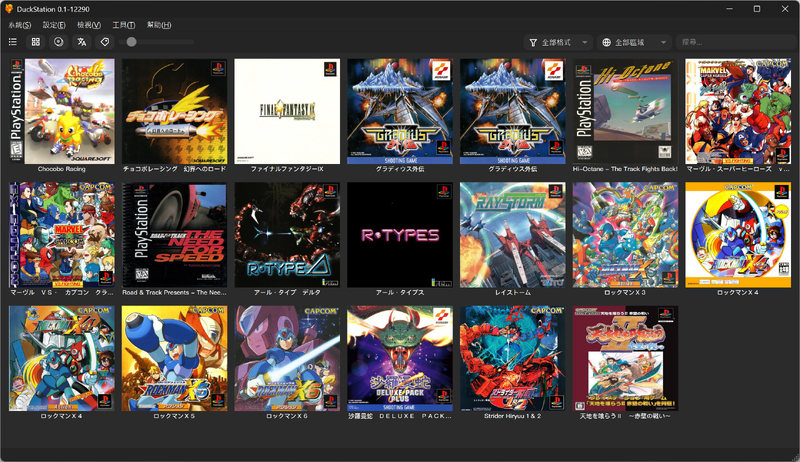Open the 全部格式 format filter dropdown
The image size is (800, 462).
(559, 42)
